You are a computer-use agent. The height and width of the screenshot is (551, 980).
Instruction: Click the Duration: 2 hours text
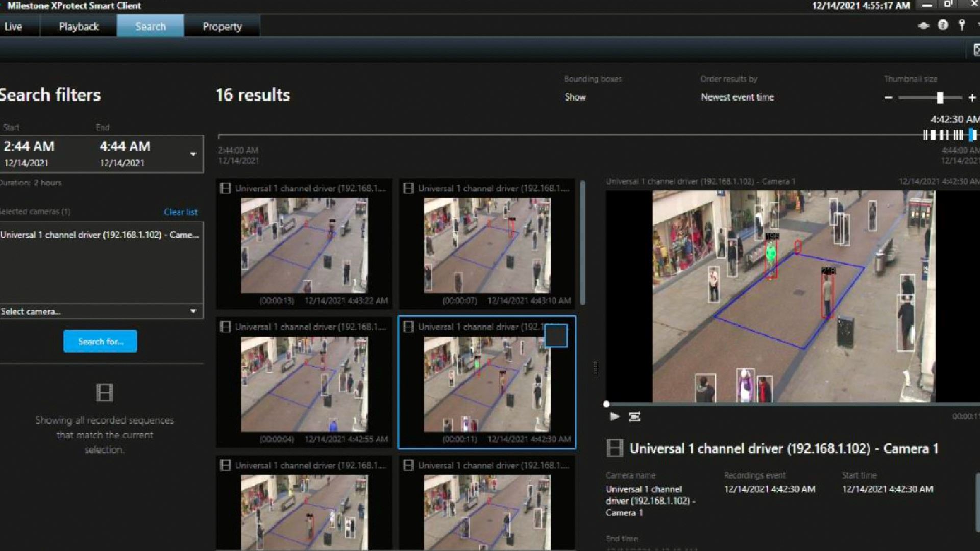tap(31, 182)
